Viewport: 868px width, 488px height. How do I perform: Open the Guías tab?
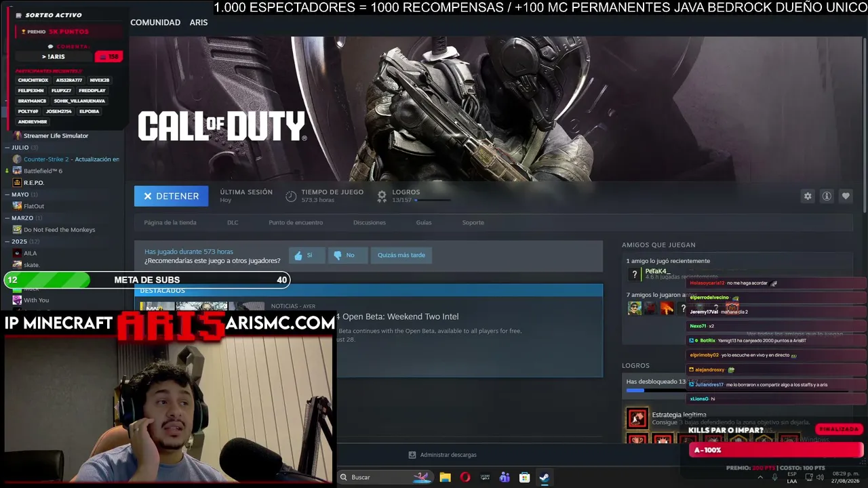click(424, 222)
